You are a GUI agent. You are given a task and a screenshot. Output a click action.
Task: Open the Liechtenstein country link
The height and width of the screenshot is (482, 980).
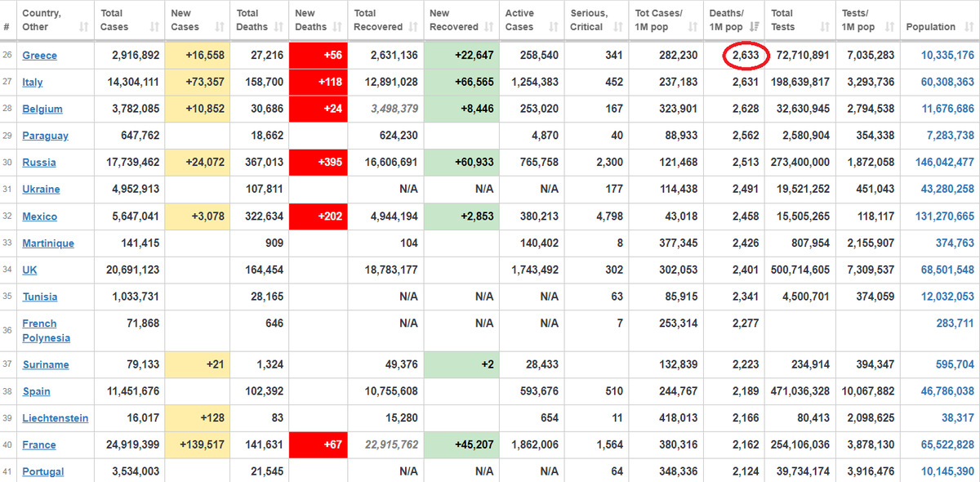coord(55,418)
